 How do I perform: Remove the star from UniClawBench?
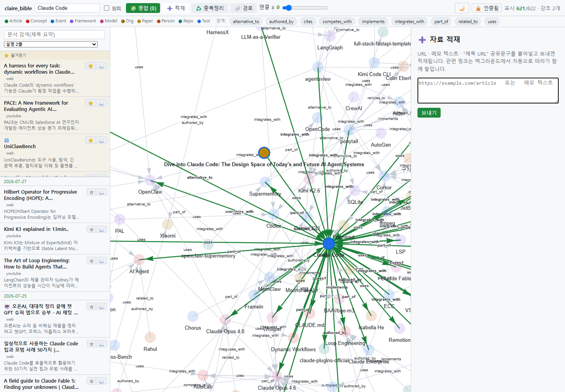point(91,140)
